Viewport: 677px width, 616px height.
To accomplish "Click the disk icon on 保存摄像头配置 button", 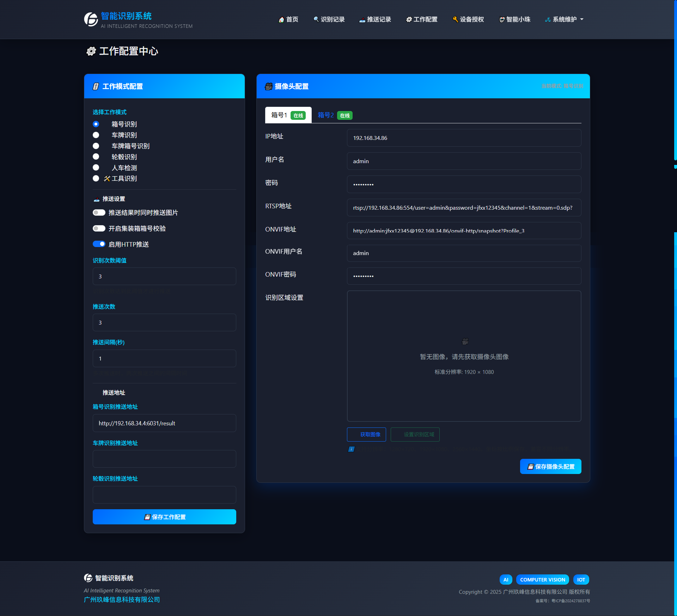I will (530, 467).
